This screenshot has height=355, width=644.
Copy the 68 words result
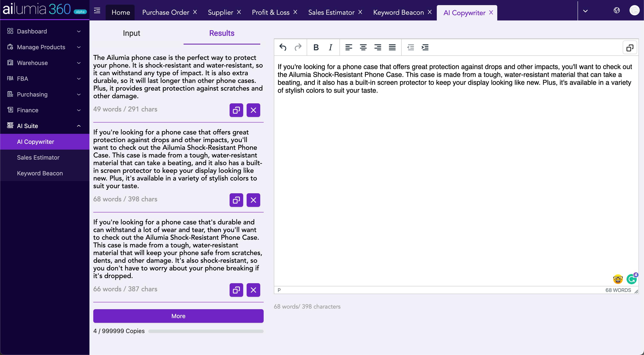click(236, 200)
